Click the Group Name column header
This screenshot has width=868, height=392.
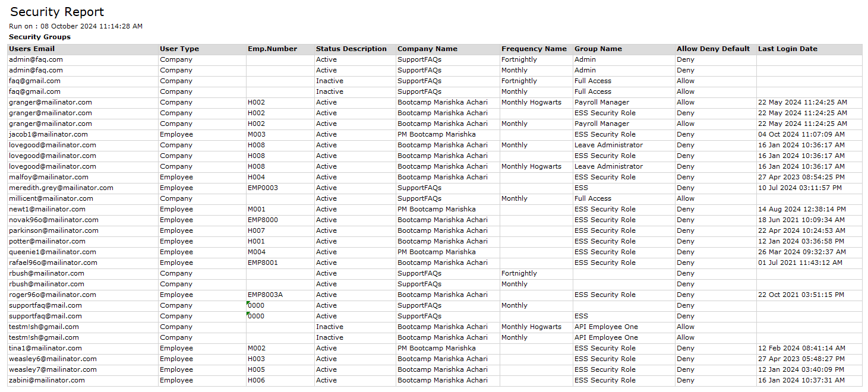coord(598,49)
